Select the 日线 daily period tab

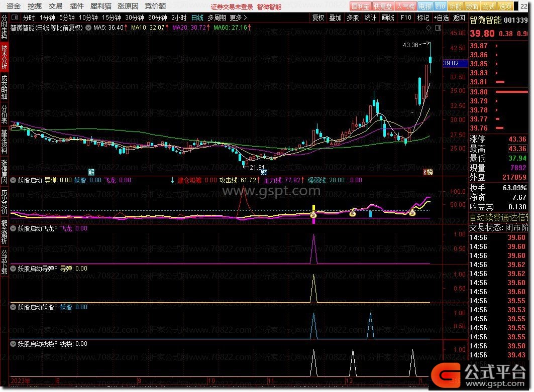click(197, 18)
